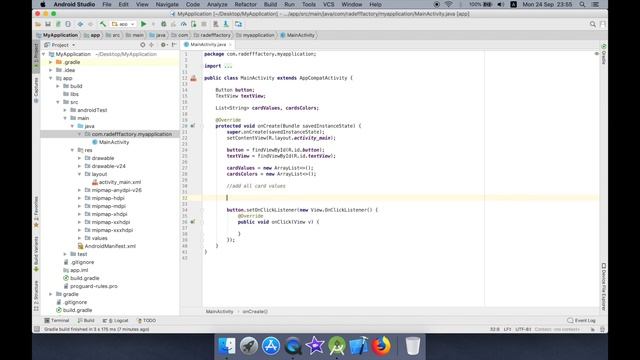640x360 pixels.
Task: Click the collapse-all icon in the Project panel
Action: point(151,45)
